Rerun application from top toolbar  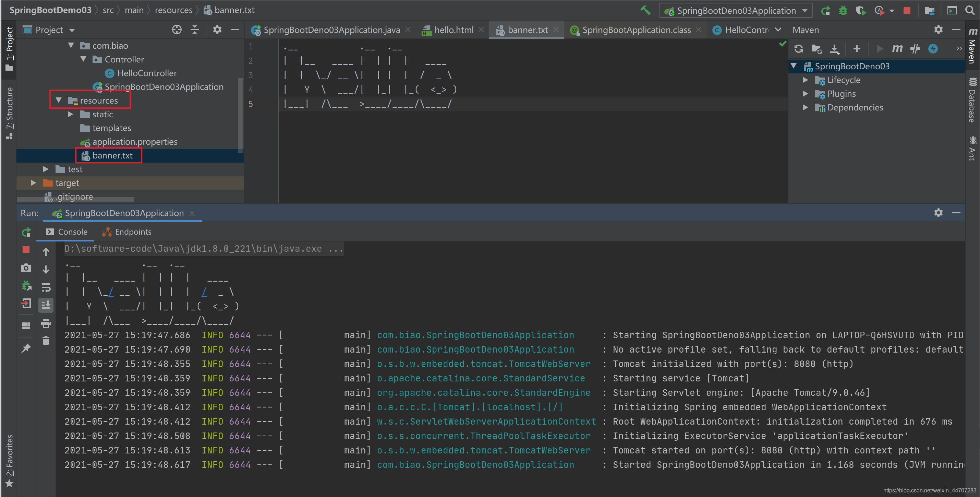pos(825,11)
